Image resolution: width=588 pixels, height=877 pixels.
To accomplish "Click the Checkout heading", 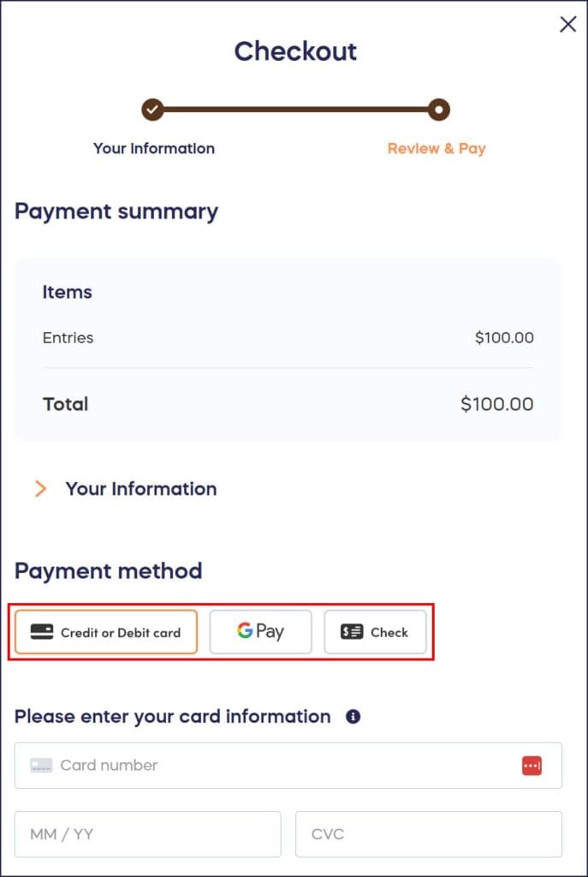I will coord(294,51).
